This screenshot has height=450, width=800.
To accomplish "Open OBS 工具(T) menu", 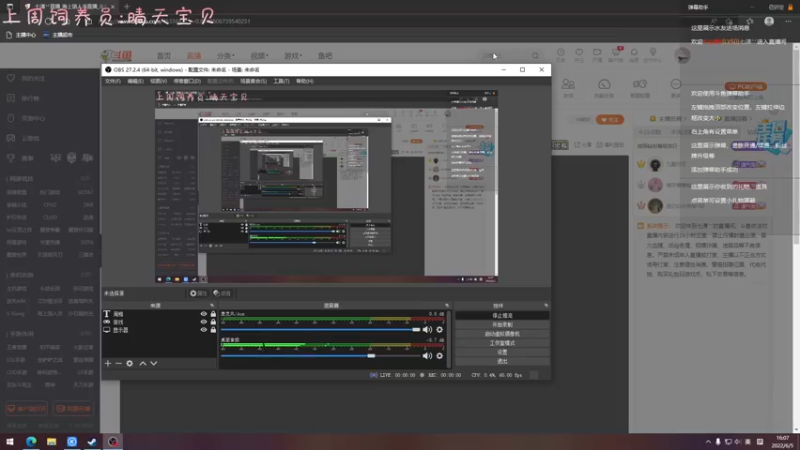I will pos(281,81).
